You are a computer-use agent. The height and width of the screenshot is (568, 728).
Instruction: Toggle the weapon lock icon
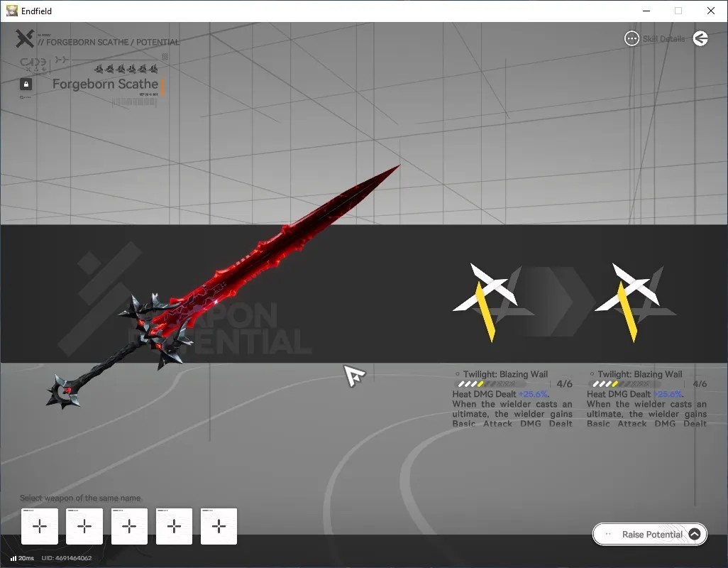[26, 84]
